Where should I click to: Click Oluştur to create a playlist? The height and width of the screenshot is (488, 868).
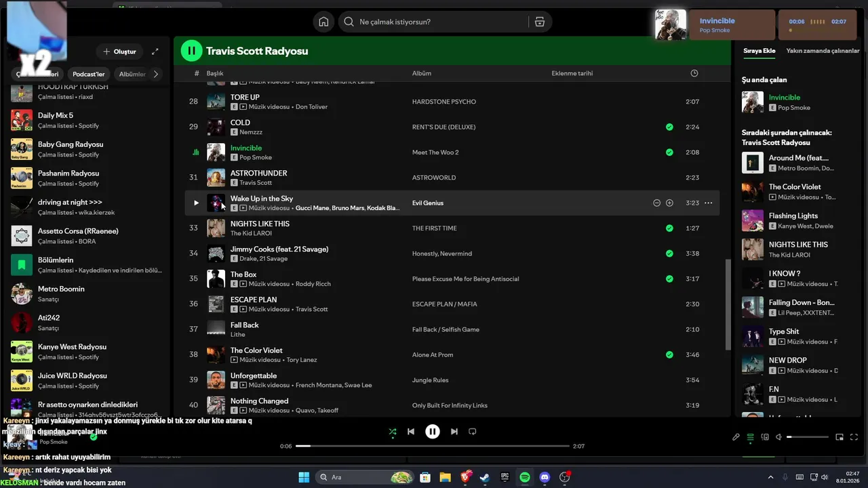(119, 52)
